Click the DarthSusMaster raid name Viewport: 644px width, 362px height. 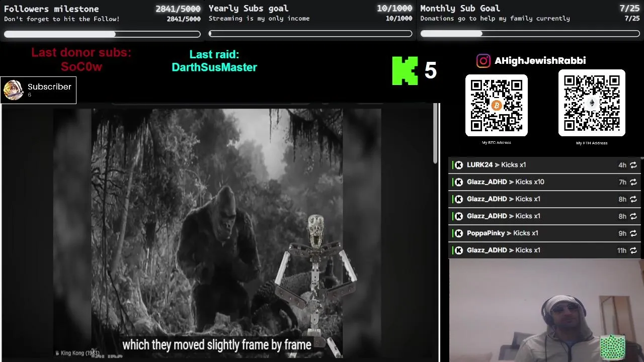click(x=214, y=67)
